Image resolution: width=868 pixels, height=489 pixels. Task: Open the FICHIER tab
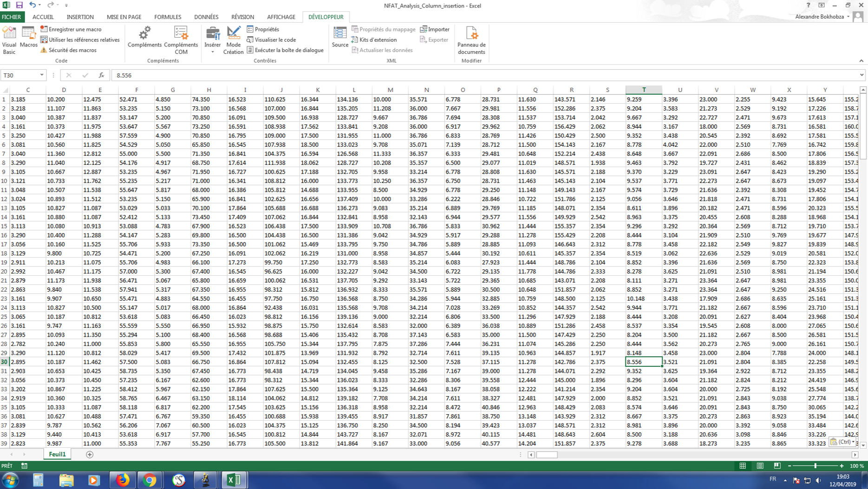(x=12, y=17)
